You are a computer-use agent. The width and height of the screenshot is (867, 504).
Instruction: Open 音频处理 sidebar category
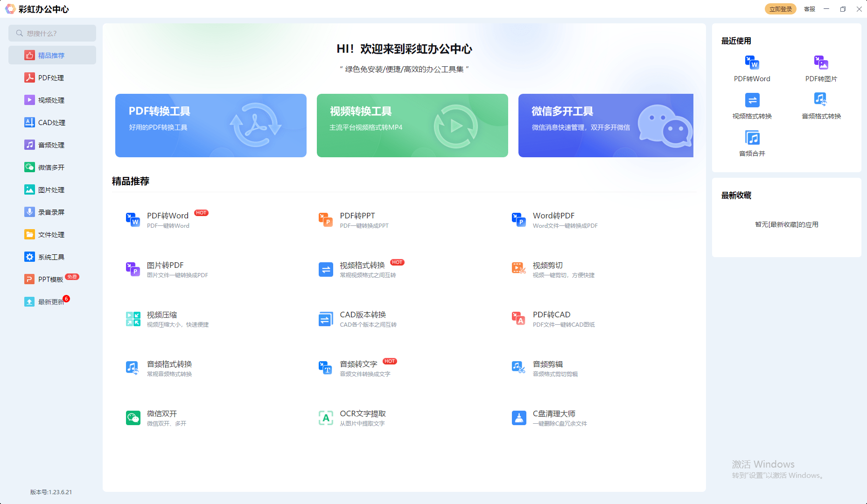tap(52, 145)
